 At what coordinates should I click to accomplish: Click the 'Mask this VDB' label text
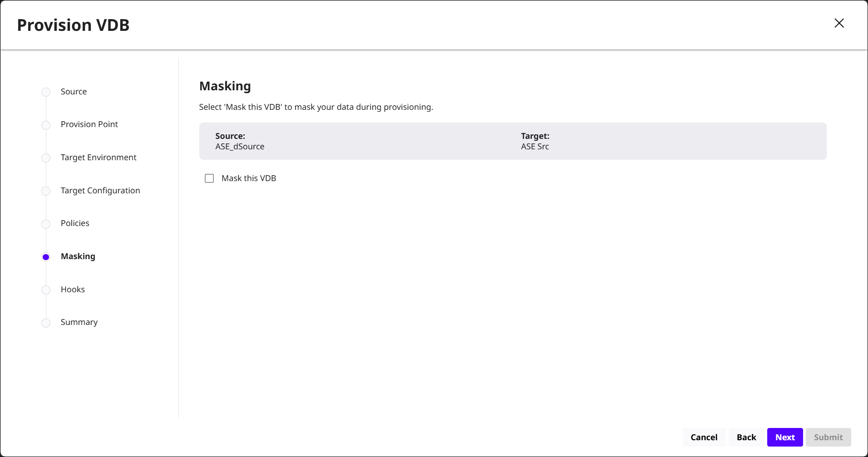click(x=248, y=178)
